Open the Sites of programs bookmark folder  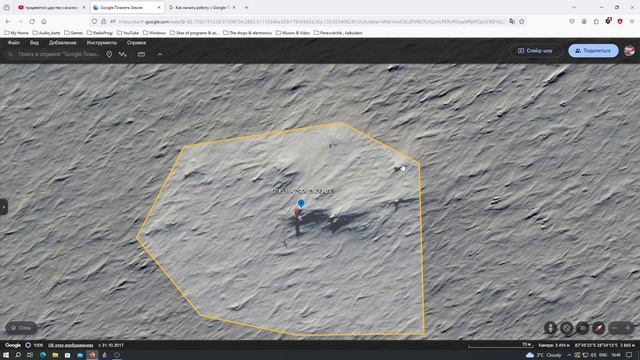[194, 33]
